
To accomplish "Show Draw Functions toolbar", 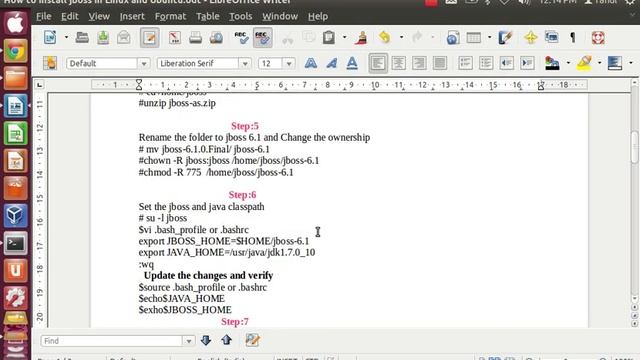I will click(x=505, y=38).
